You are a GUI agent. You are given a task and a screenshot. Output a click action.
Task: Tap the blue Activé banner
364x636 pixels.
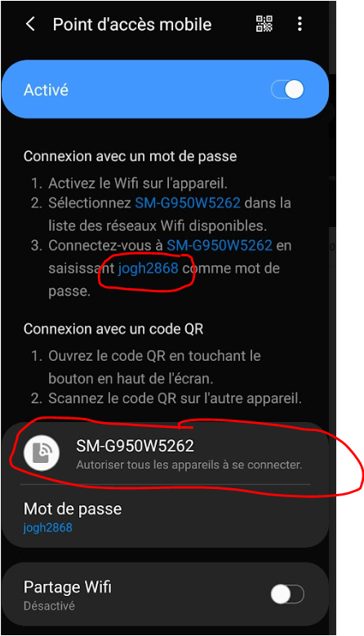[x=166, y=89]
